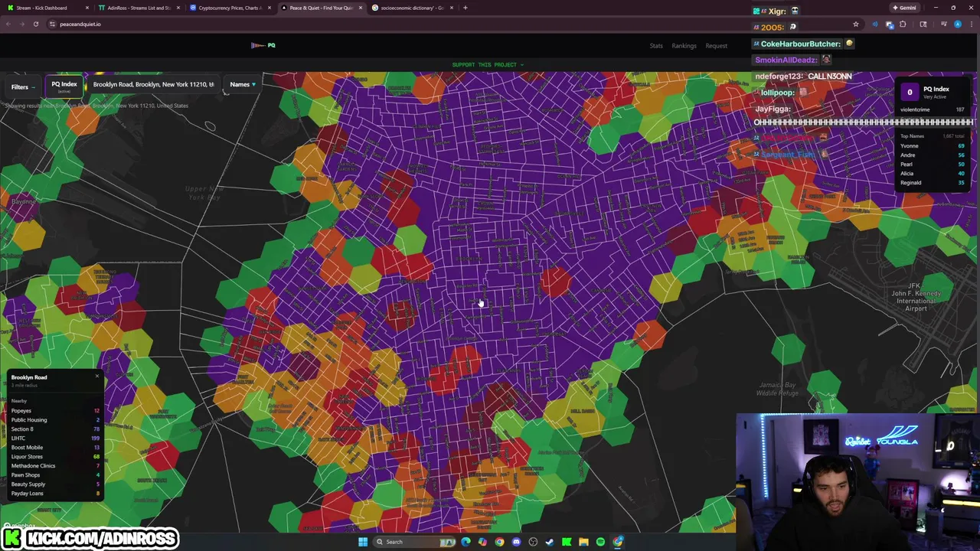Viewport: 980px width, 551px height.
Task: Open Google Chrome from the taskbar
Action: coord(499,542)
